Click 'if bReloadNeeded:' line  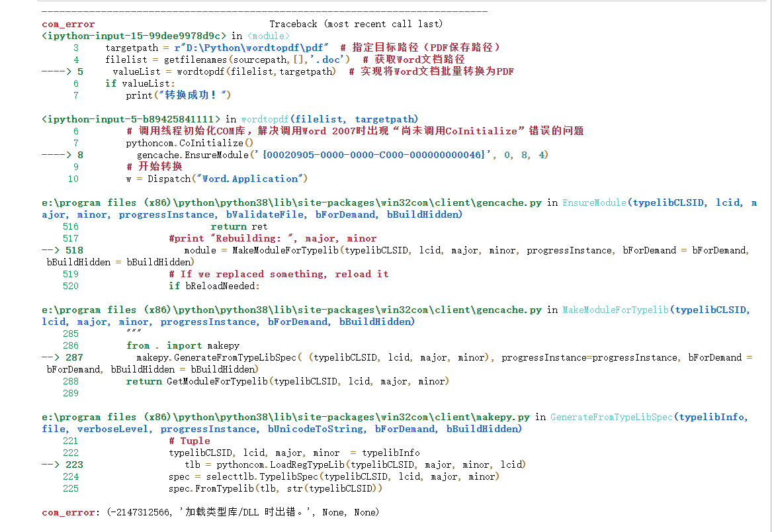[x=214, y=286]
